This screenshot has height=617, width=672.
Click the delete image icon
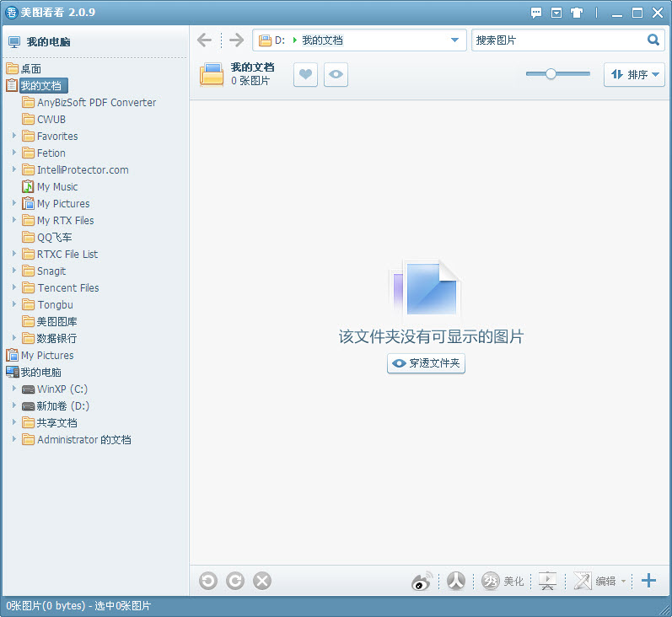tap(262, 581)
